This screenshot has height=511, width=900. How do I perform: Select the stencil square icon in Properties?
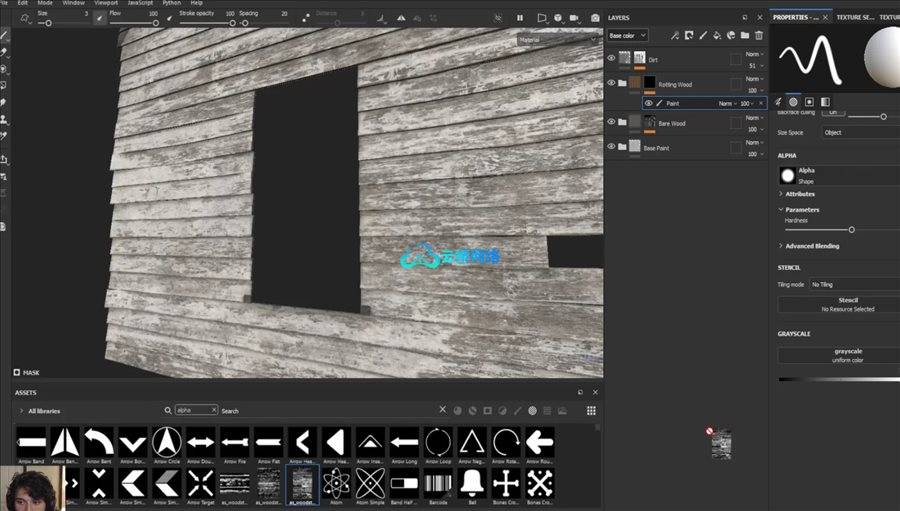(809, 102)
